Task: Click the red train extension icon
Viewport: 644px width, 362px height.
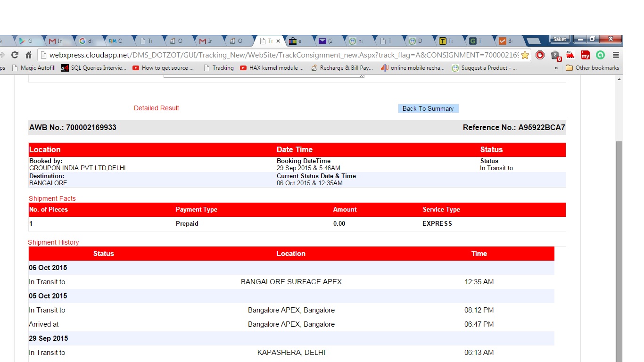Action: point(570,55)
